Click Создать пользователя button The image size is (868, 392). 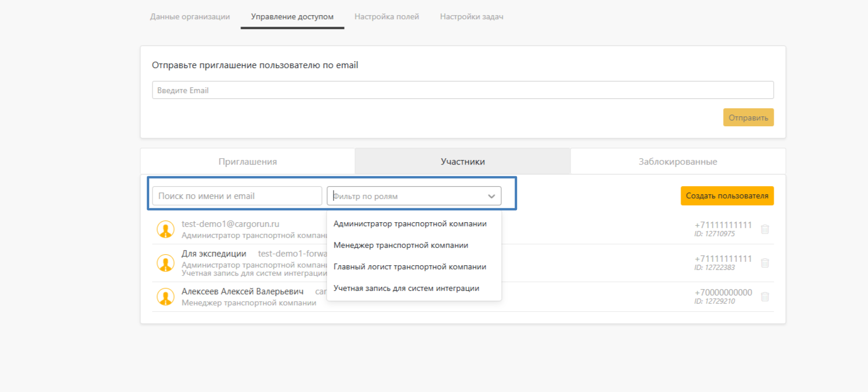click(727, 196)
